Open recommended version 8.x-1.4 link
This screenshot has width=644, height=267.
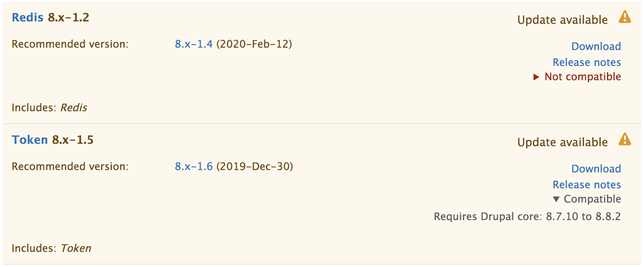click(194, 44)
